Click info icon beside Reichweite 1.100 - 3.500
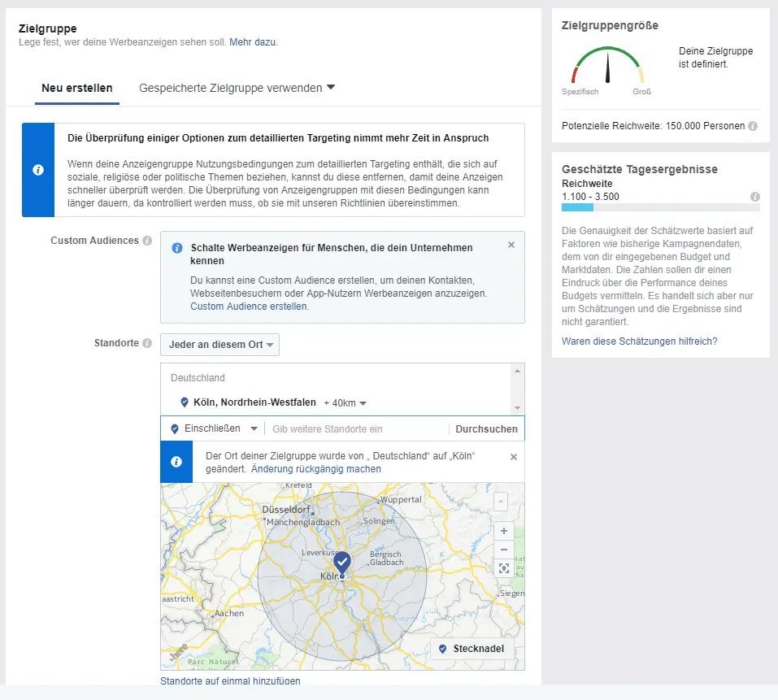This screenshot has width=778, height=700. tap(754, 197)
